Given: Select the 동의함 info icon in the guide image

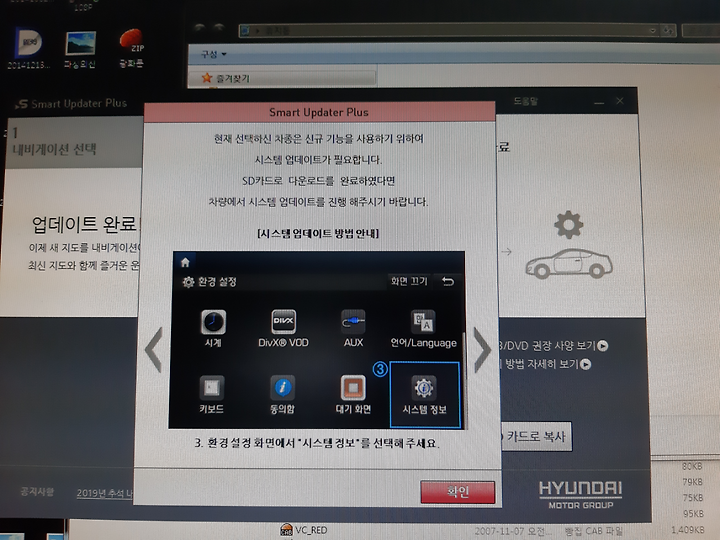Looking at the screenshot, I should (282, 394).
